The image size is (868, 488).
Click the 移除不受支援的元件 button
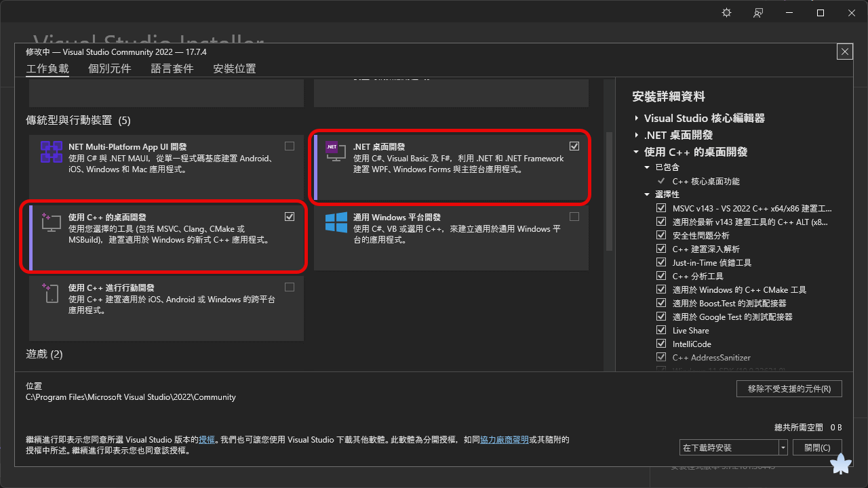pos(789,388)
